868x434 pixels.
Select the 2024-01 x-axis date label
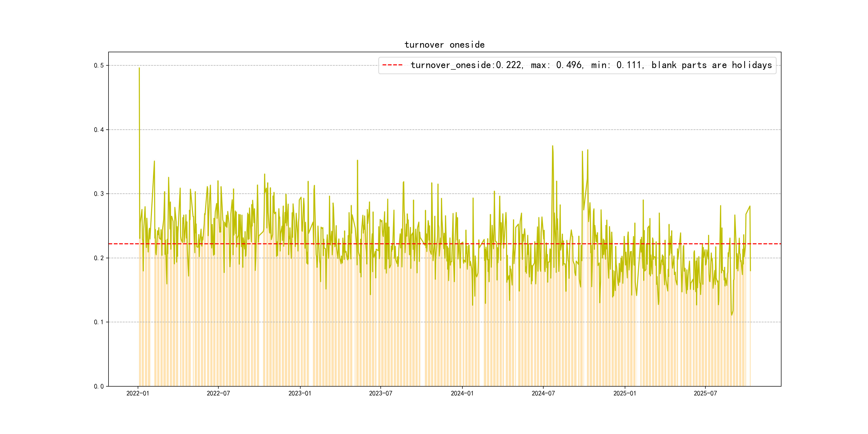tap(462, 393)
